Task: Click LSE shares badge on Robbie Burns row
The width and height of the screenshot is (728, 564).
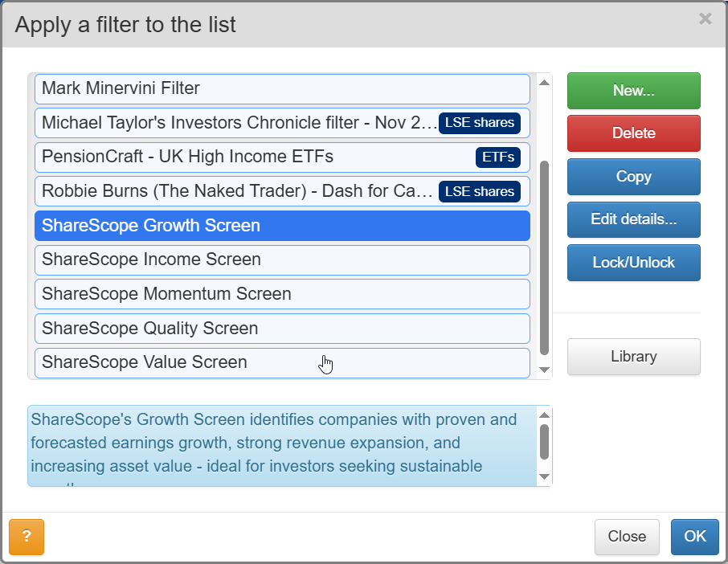Action: pos(480,191)
